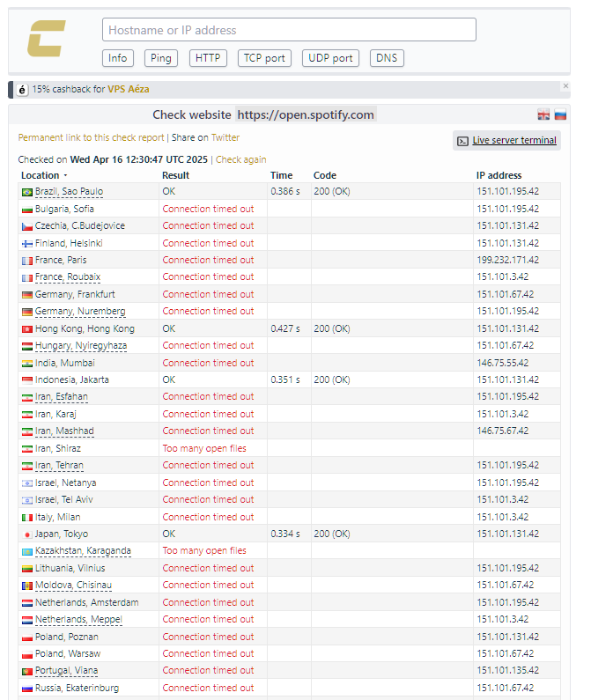Select the HTTP check type
The image size is (591, 700).
pyautogui.click(x=208, y=58)
